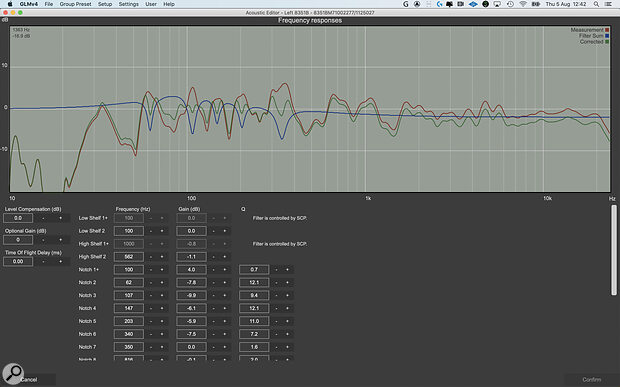Viewport: 620px width, 387px height.
Task: Increase Optional Gain with plus button
Action: [60, 240]
